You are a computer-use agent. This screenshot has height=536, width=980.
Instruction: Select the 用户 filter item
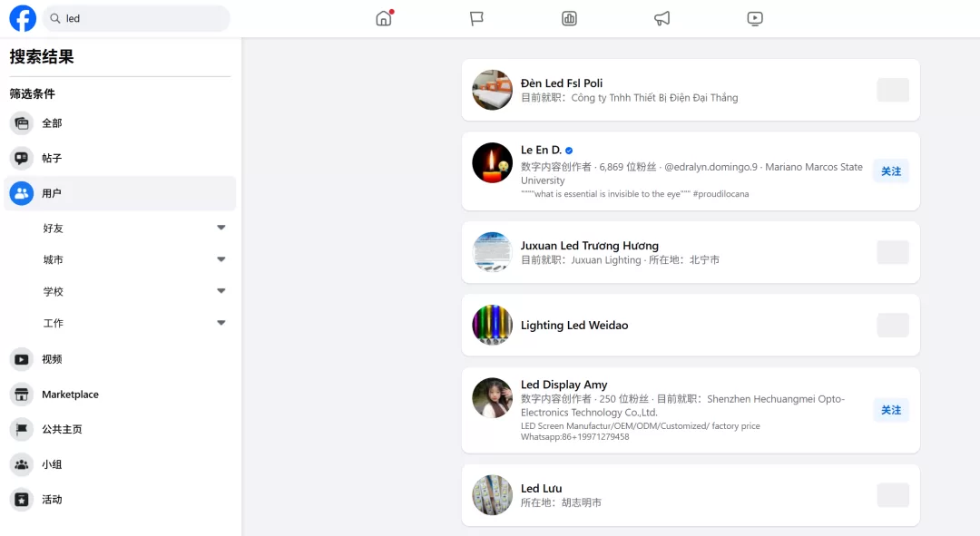coord(120,193)
